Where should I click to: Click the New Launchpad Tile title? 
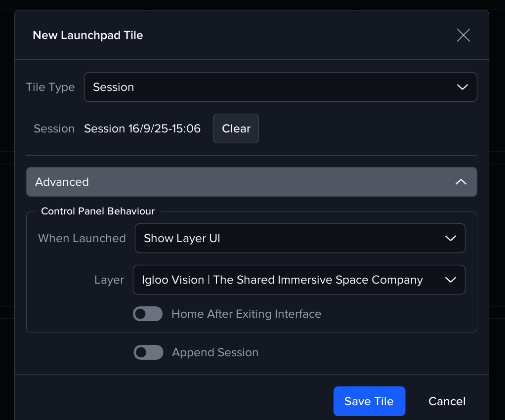88,36
